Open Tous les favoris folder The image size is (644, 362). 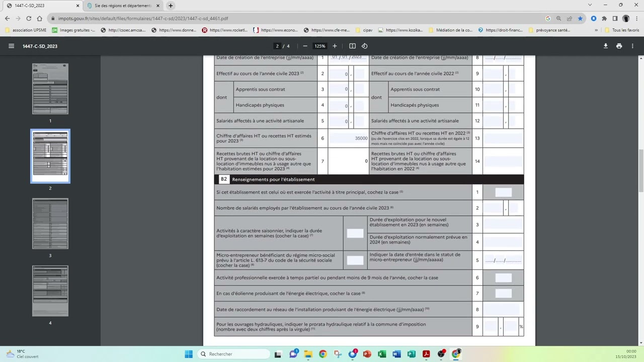click(622, 30)
